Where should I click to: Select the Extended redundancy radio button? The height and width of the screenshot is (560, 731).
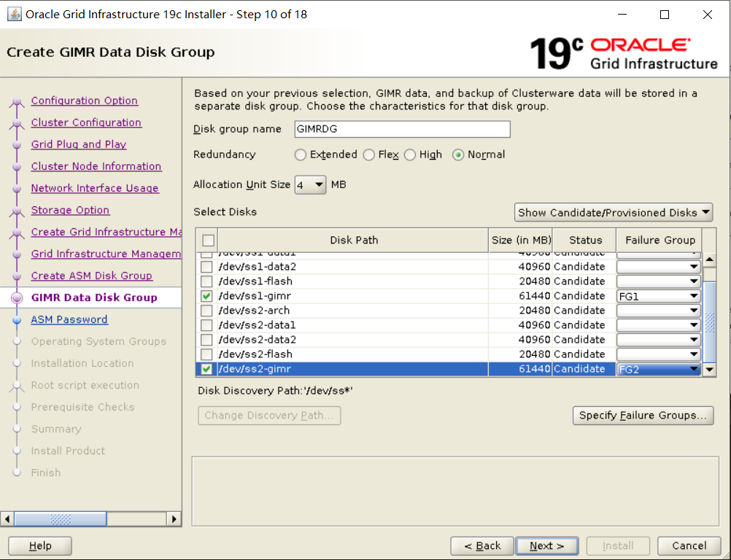point(301,155)
